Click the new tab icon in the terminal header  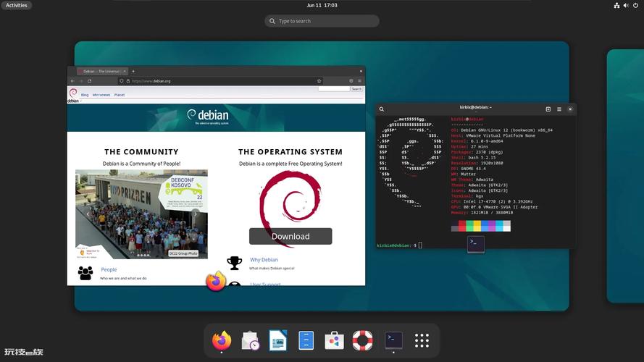(548, 109)
